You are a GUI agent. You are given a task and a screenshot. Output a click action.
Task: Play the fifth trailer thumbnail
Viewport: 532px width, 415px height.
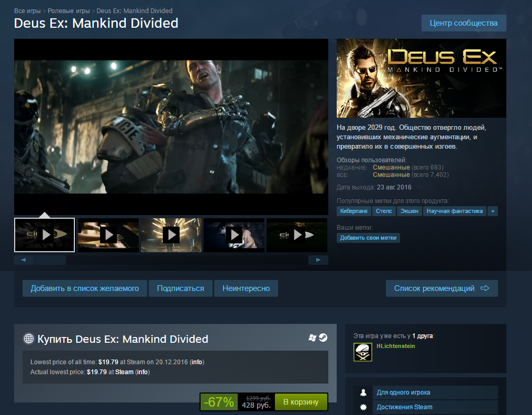(x=297, y=235)
